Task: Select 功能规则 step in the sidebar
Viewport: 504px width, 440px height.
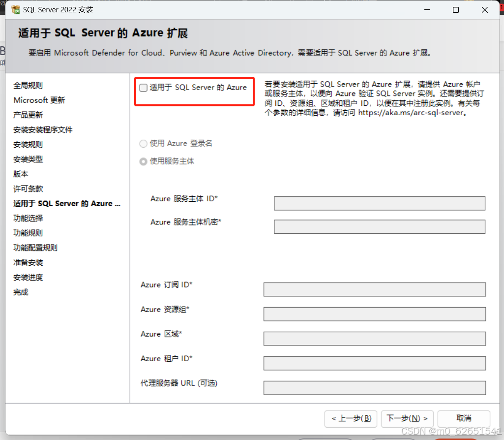Action: [28, 233]
